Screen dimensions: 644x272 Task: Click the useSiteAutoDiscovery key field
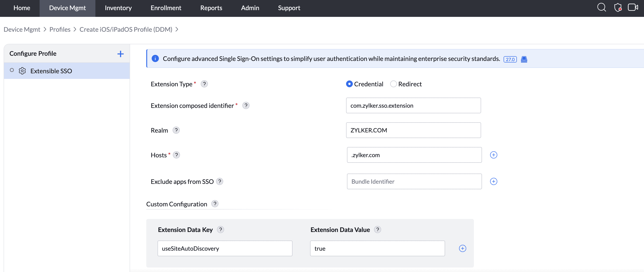pyautogui.click(x=225, y=248)
